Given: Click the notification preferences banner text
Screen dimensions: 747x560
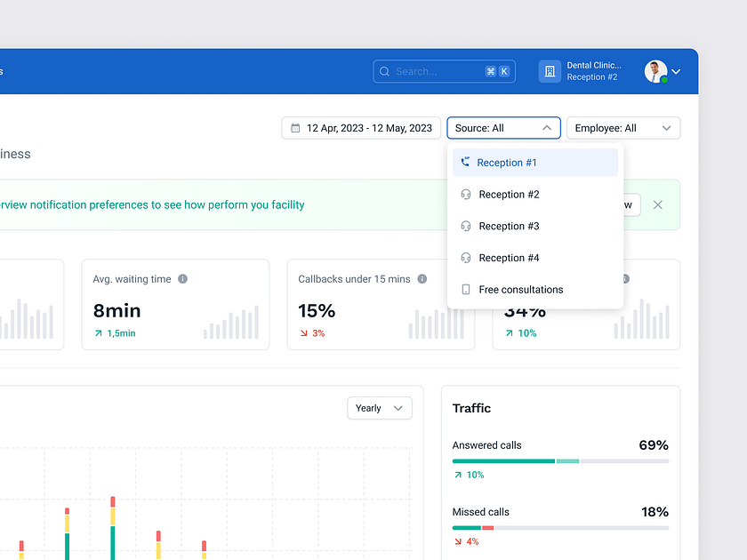Looking at the screenshot, I should pos(152,204).
